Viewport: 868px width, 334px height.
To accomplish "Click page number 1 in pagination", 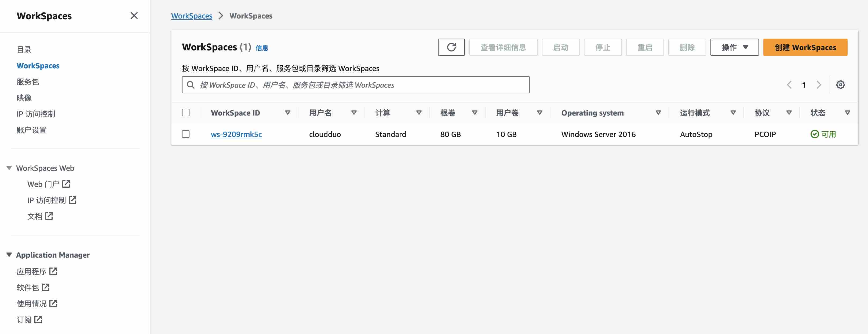I will 804,85.
